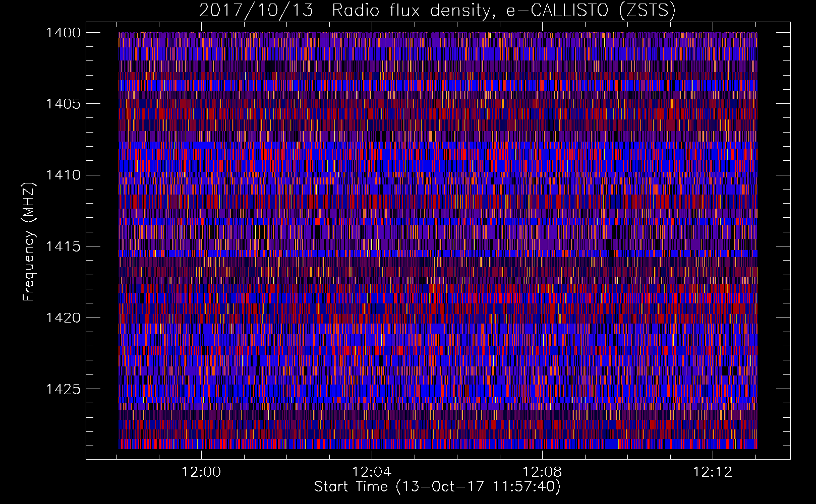Image resolution: width=816 pixels, height=504 pixels.
Task: Select the 1415 frequency tick label
Action: (63, 246)
